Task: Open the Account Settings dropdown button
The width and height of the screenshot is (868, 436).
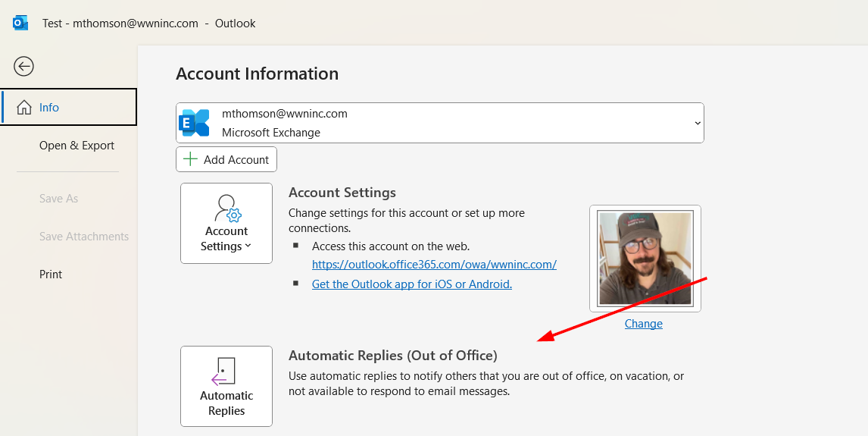Action: coord(226,223)
